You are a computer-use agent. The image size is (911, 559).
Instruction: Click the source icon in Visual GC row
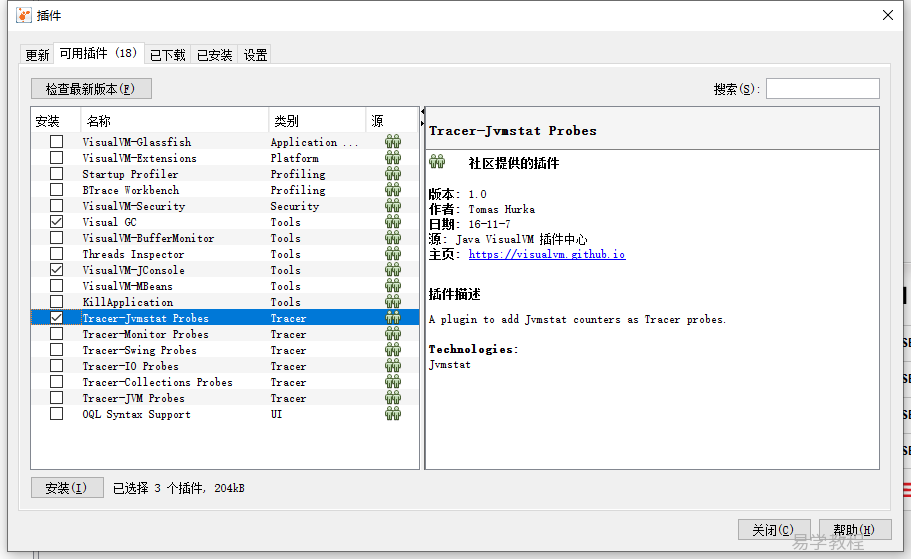[x=393, y=221]
